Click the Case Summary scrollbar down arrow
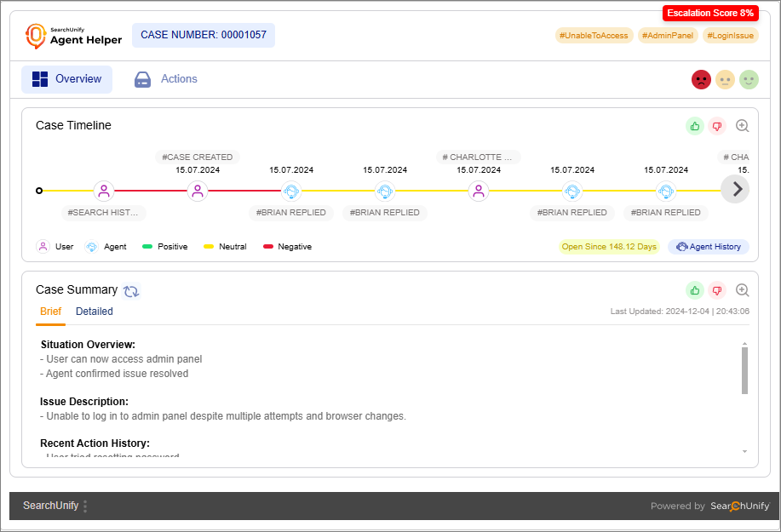The height and width of the screenshot is (532, 781). [744, 451]
